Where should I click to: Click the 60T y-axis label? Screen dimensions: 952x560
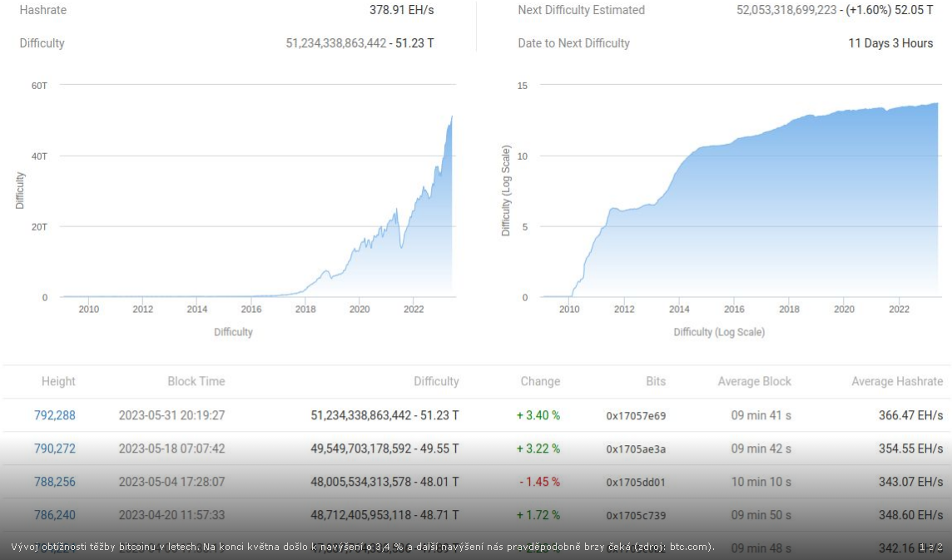[39, 86]
